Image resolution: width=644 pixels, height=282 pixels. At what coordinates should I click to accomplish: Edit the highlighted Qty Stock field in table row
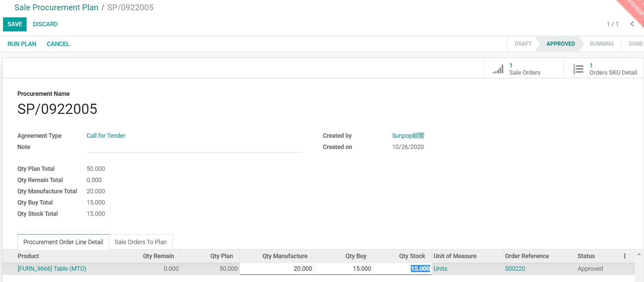pos(402,269)
